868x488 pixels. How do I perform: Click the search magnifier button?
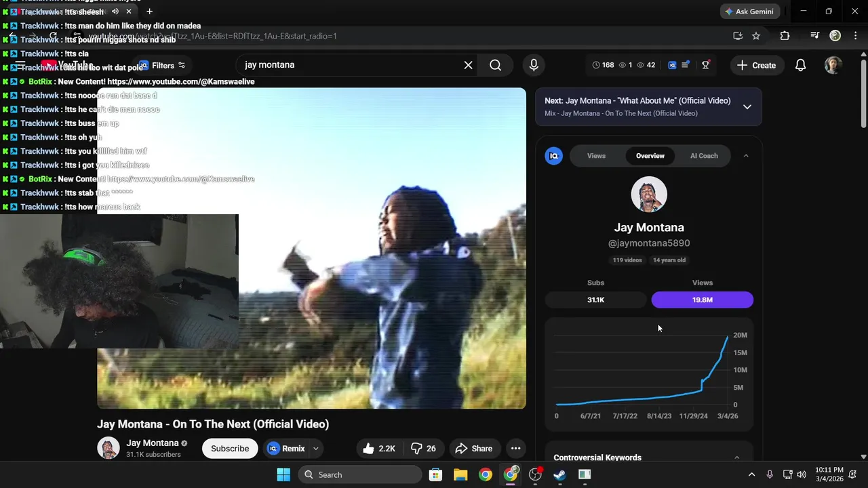point(496,65)
